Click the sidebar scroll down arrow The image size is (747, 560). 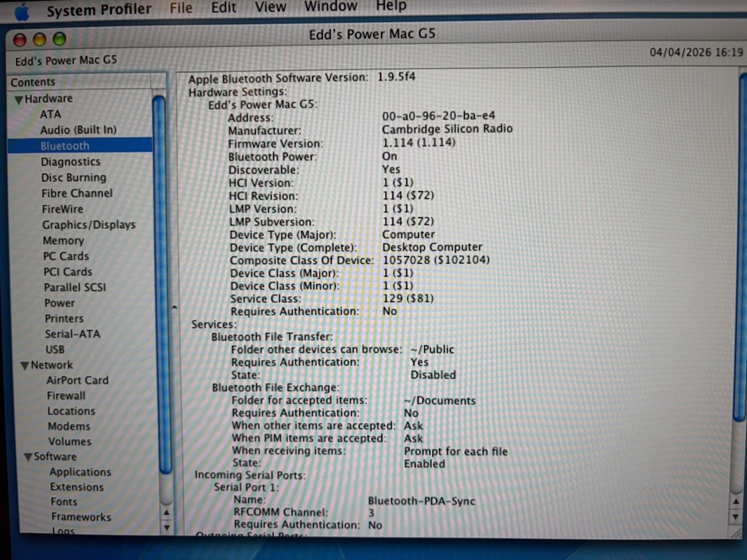coord(167,527)
